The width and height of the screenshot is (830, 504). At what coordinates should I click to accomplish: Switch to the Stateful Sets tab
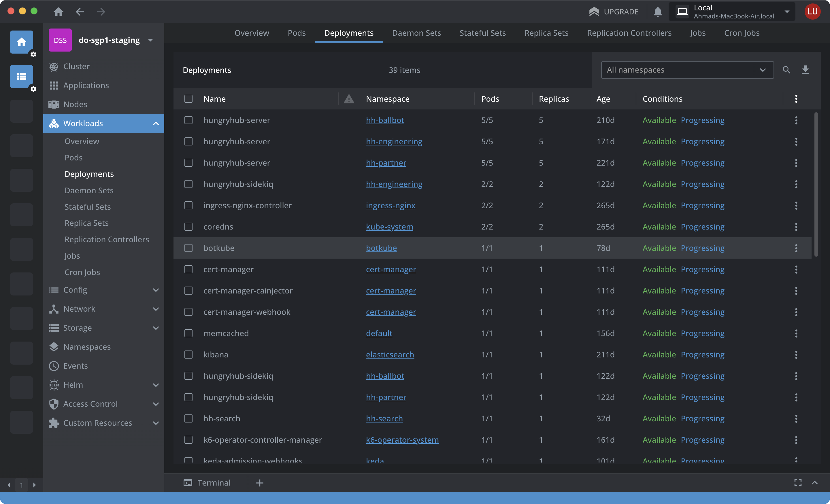point(482,33)
